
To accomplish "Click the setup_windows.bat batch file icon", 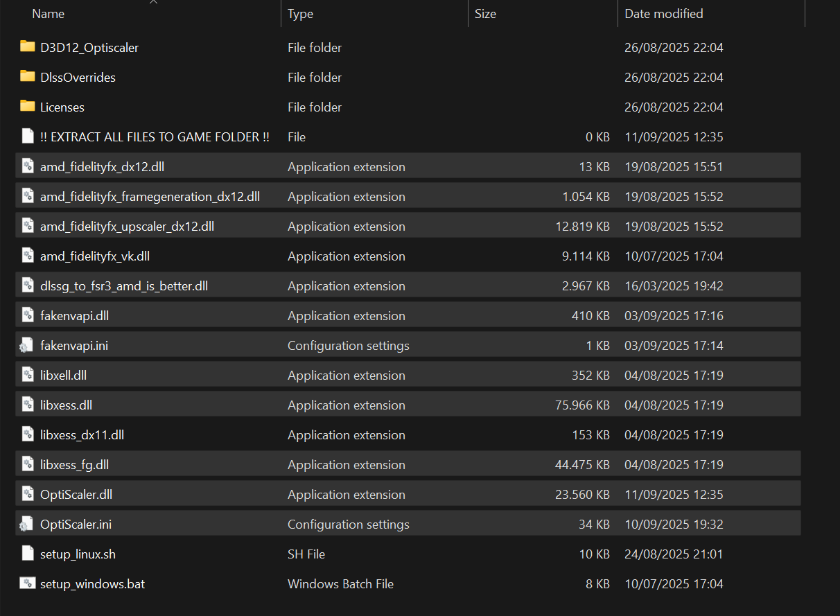I will coord(28,583).
